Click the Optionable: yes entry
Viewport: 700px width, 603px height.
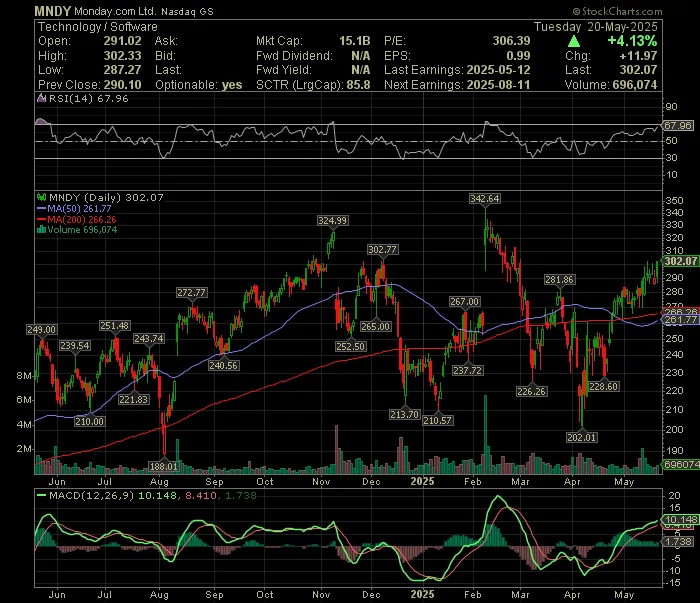(199, 85)
